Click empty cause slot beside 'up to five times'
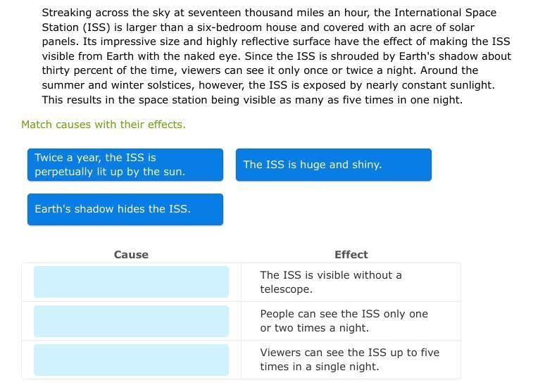This screenshot has height=392, width=545. pos(131,360)
